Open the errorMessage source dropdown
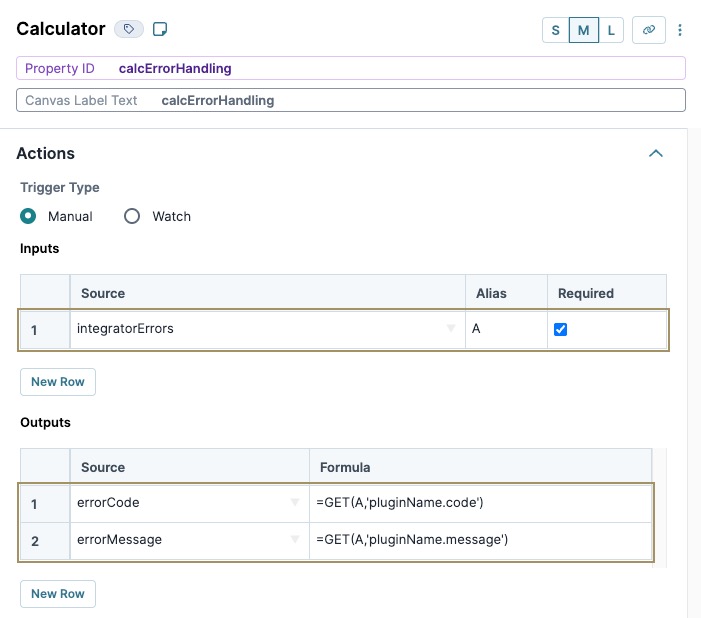This screenshot has height=618, width=701. [x=295, y=539]
